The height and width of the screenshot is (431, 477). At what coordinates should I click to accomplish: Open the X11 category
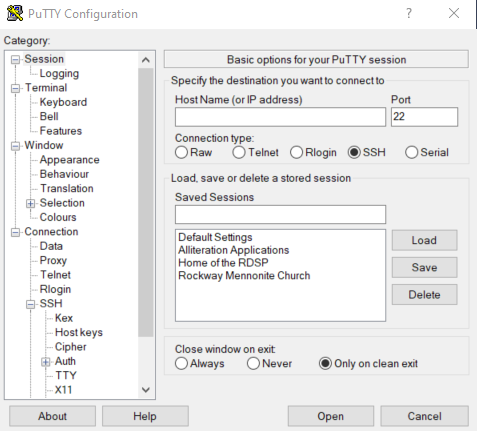(63, 390)
